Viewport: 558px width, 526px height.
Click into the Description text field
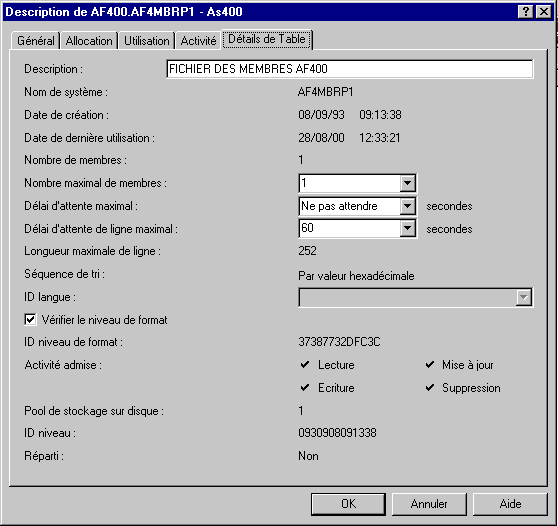350,69
